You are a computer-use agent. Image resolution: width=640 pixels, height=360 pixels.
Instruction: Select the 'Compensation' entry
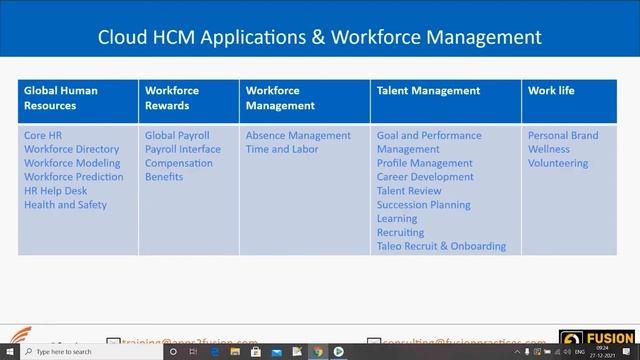click(178, 163)
